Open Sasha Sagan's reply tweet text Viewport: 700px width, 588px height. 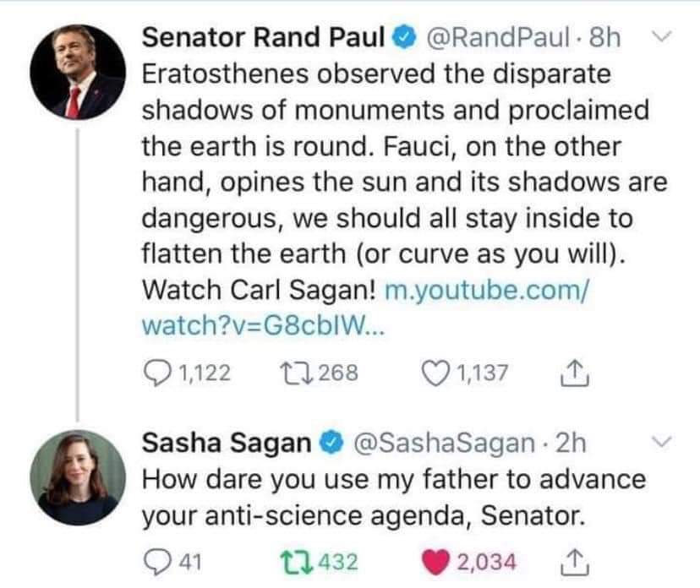click(393, 496)
